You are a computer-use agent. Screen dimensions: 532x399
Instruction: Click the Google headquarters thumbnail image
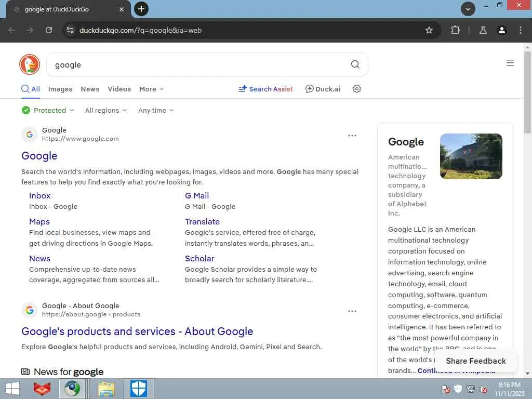coord(471,156)
